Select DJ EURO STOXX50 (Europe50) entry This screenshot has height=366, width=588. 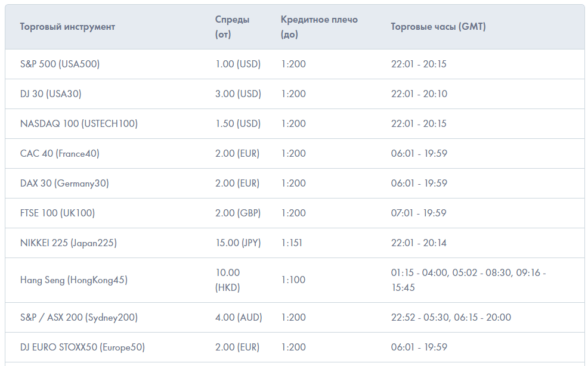pos(82,347)
